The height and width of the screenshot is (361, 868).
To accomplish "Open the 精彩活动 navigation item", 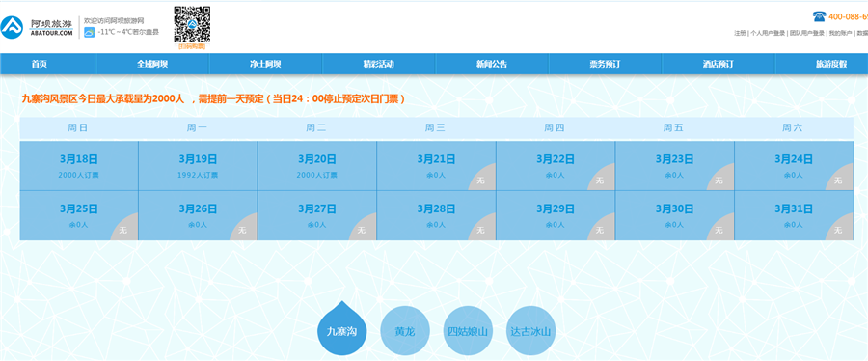I will coord(379,64).
